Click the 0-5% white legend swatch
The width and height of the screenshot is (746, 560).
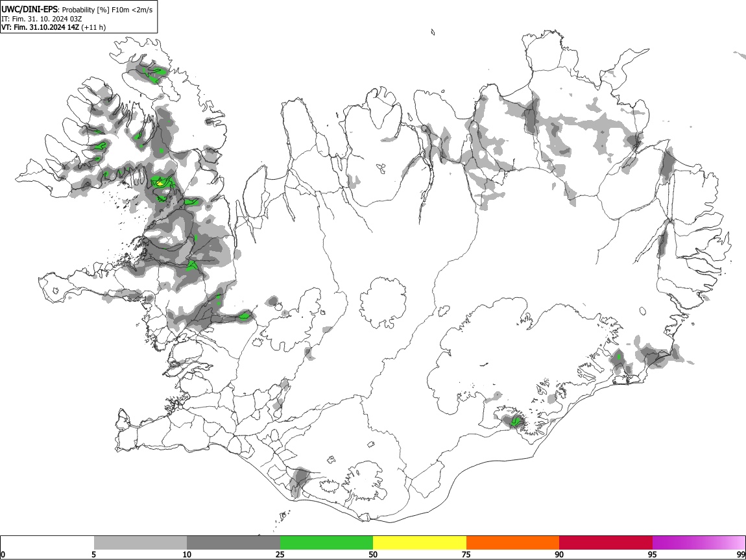coord(47,542)
